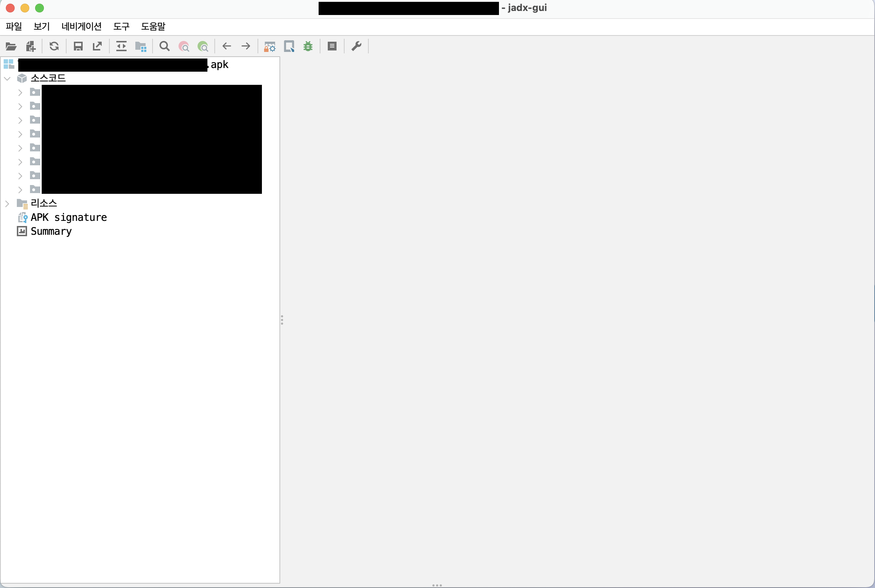Toggle flatten packages folder icon
This screenshot has width=875, height=588.
[140, 46]
